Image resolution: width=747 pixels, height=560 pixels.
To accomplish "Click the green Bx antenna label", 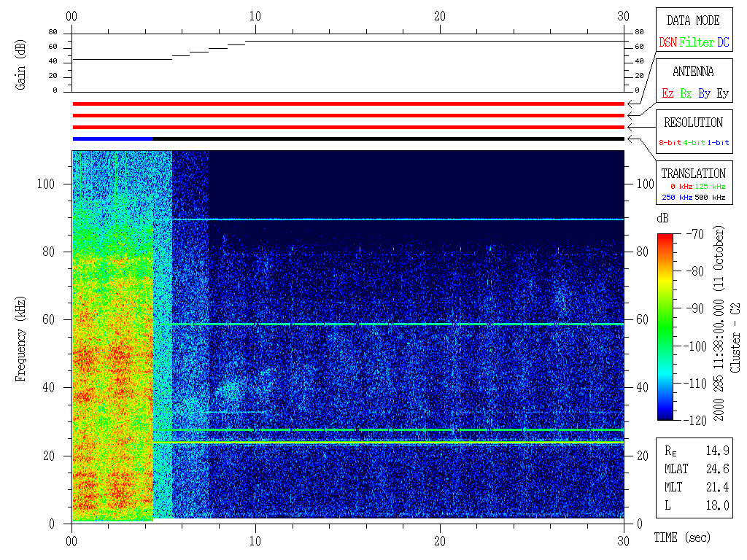I will [x=686, y=94].
